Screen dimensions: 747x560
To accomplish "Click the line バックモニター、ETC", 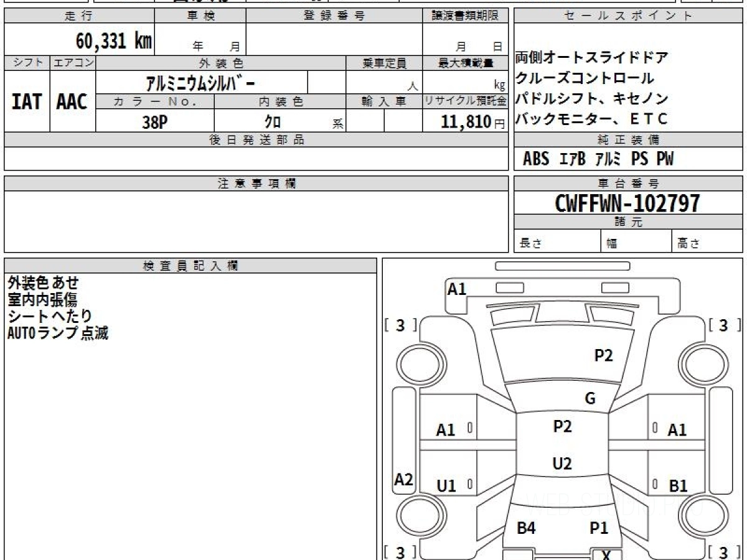I will tap(591, 119).
